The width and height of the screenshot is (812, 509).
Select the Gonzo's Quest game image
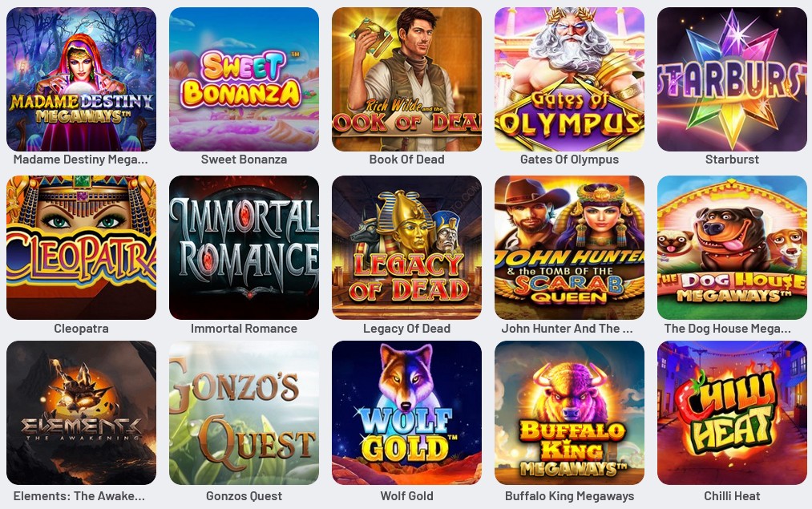244,413
